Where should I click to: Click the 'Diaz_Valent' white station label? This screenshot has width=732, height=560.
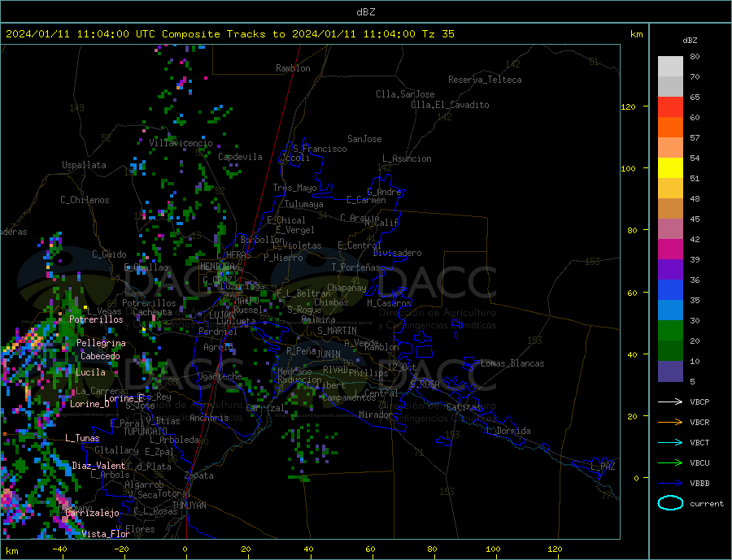(x=98, y=466)
